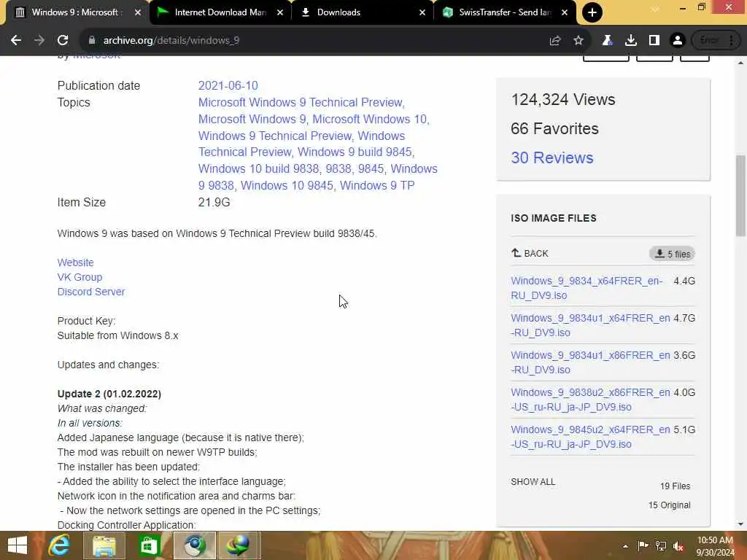This screenshot has height=560, width=747.
Task: Expand SHOW ALL files list
Action: [x=533, y=482]
